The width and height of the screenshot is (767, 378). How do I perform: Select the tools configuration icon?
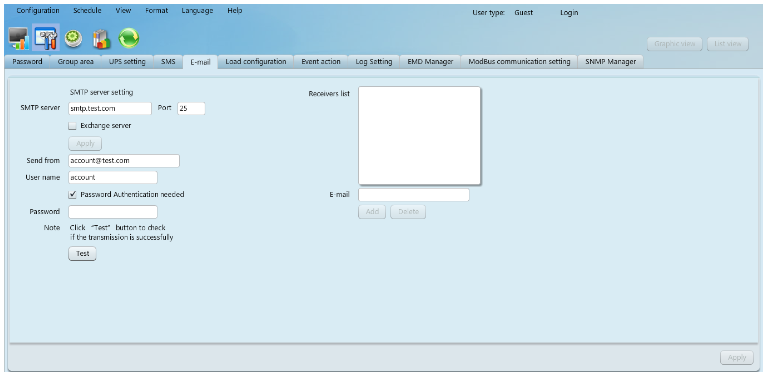tap(46, 38)
